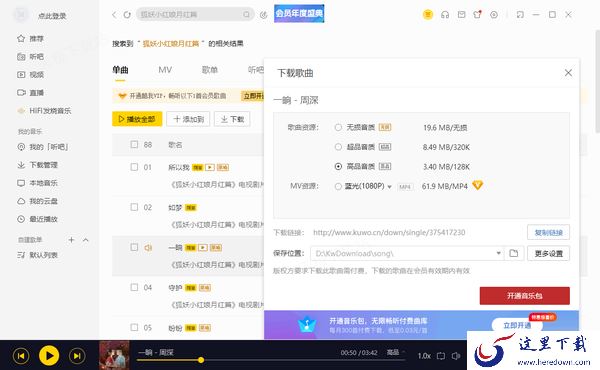
Task: Switch to mini mode icon
Action: (520, 15)
